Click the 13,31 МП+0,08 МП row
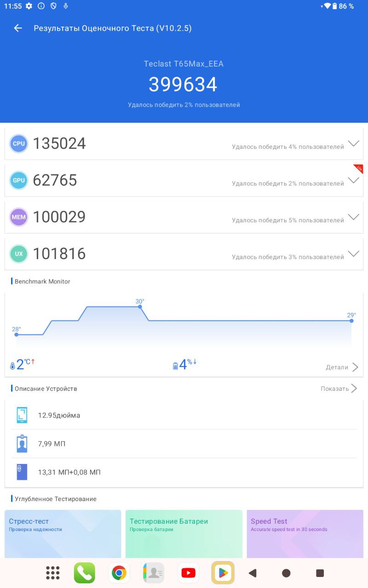Viewport: 368px width, 588px height. (184, 472)
